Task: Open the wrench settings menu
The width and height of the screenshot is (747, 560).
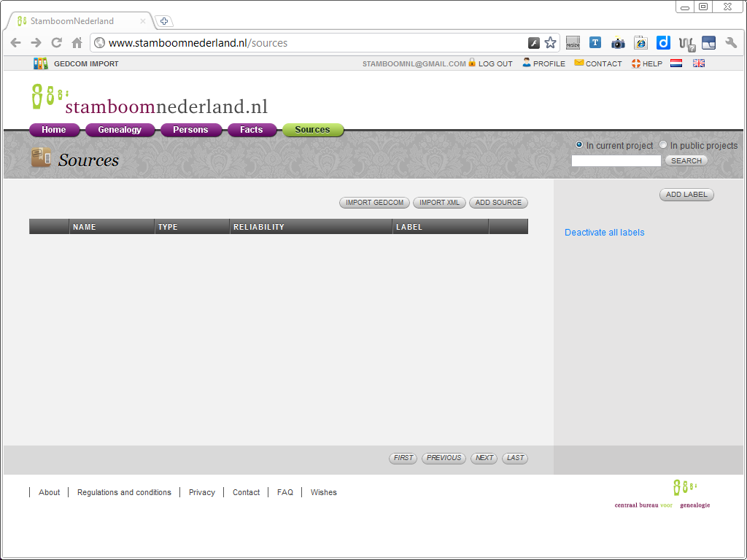Action: pos(731,43)
